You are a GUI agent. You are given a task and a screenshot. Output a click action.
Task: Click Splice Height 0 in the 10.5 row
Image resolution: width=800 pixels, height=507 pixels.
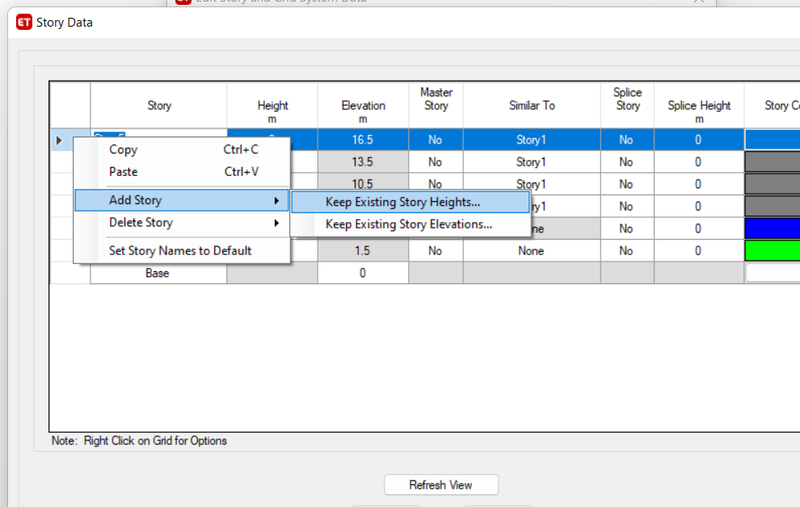699,184
